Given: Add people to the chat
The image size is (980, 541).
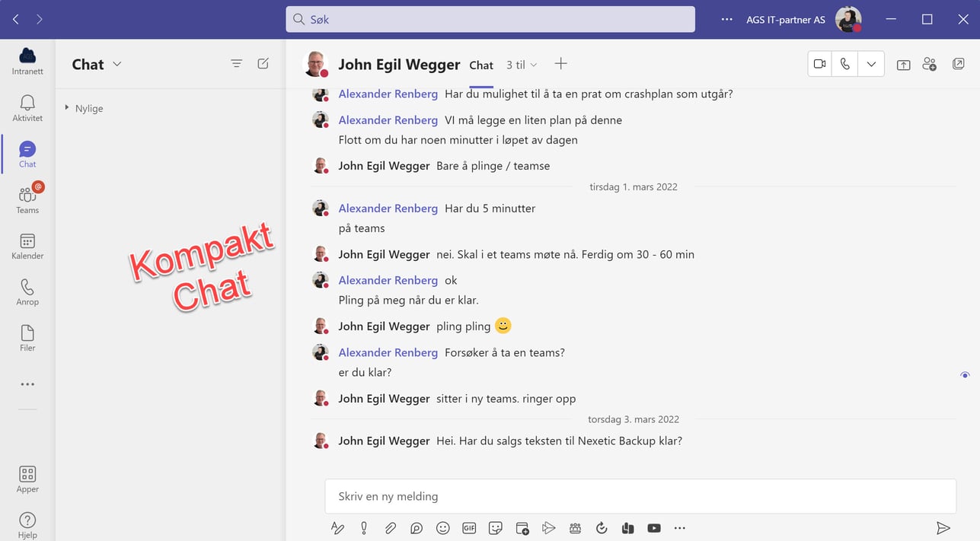Looking at the screenshot, I should [x=929, y=65].
